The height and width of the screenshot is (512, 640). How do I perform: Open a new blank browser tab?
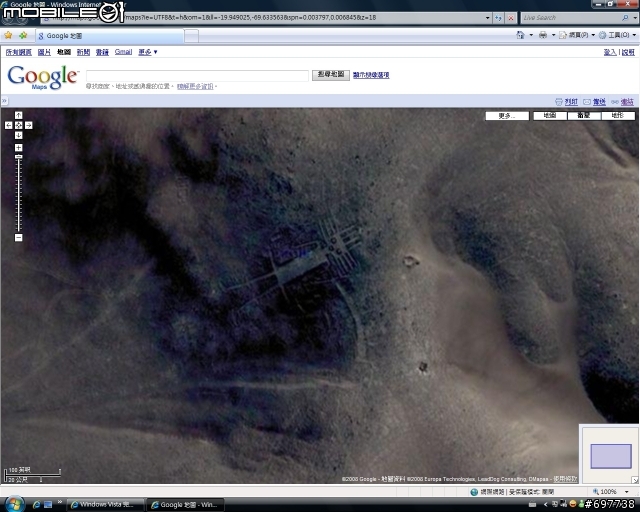pyautogui.click(x=191, y=36)
